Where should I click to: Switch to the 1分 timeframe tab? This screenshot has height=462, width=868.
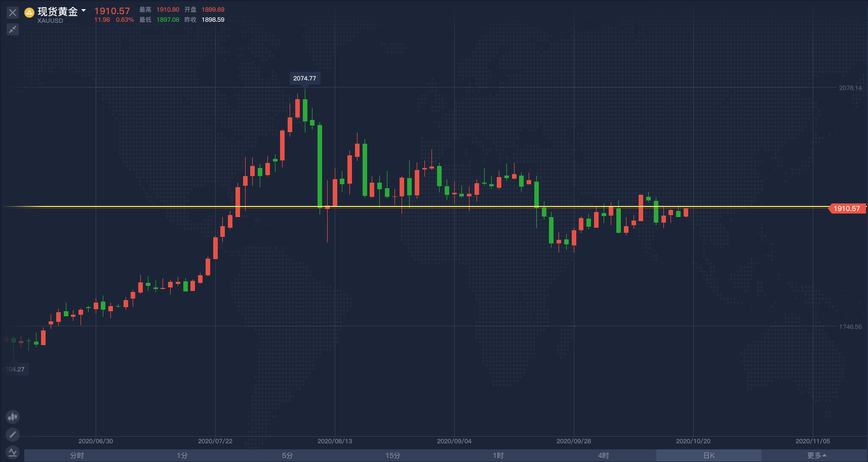(x=182, y=455)
